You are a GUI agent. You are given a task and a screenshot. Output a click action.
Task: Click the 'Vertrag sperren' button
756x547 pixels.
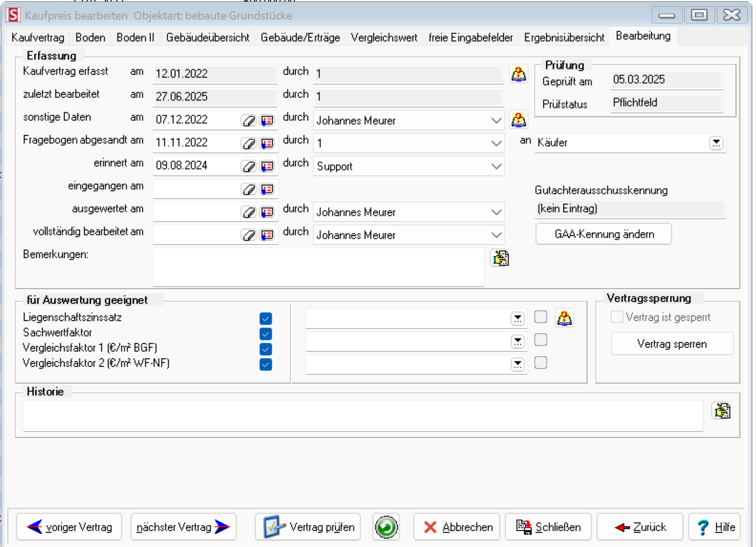(x=672, y=343)
